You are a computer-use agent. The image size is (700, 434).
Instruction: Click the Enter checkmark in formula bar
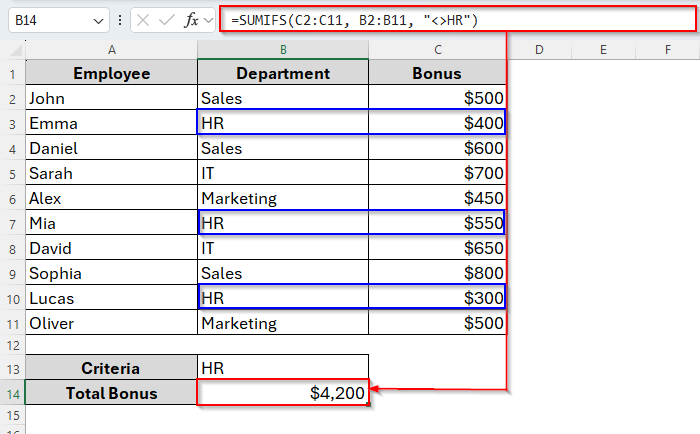pyautogui.click(x=167, y=20)
